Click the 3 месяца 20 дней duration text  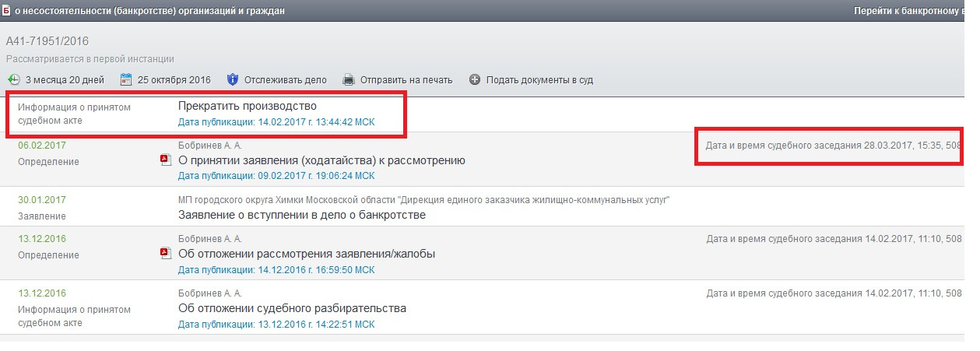(x=65, y=79)
